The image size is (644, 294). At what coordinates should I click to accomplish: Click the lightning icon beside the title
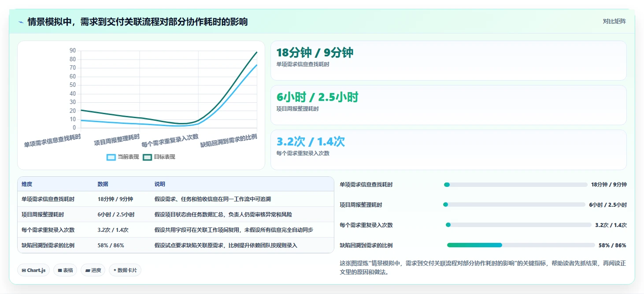point(21,22)
